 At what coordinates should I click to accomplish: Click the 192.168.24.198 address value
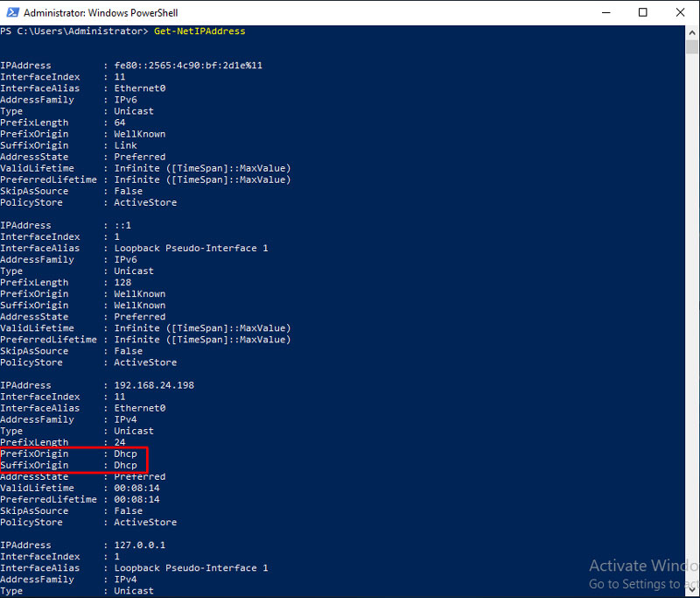pyautogui.click(x=154, y=385)
